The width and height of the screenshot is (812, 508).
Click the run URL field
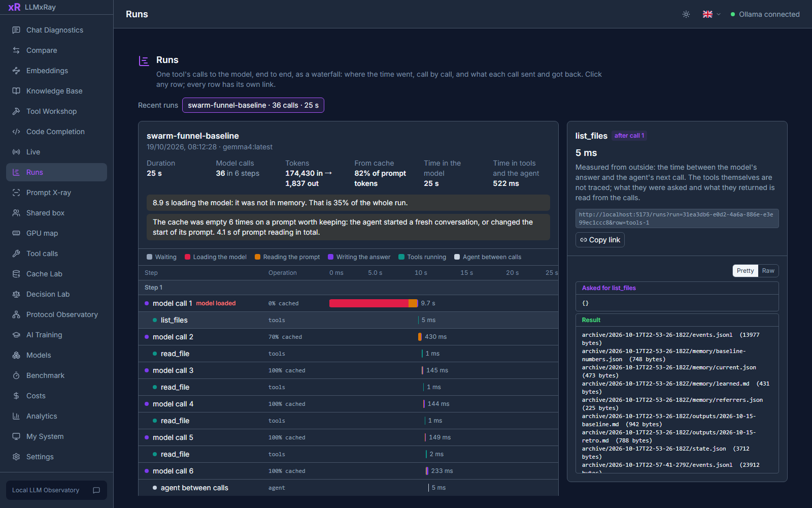677,218
